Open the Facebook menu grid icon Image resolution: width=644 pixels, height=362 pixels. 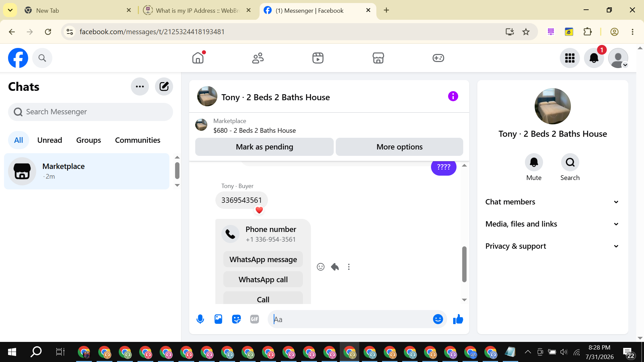click(570, 58)
